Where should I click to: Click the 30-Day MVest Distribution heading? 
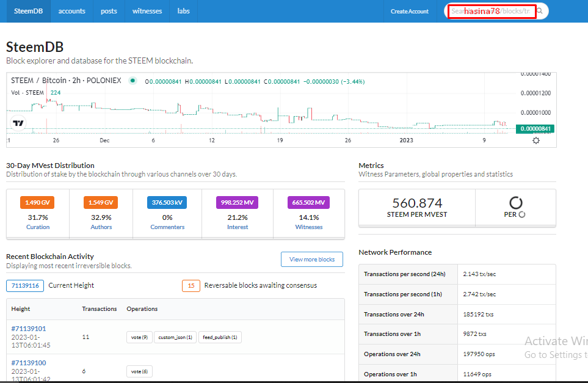click(50, 166)
